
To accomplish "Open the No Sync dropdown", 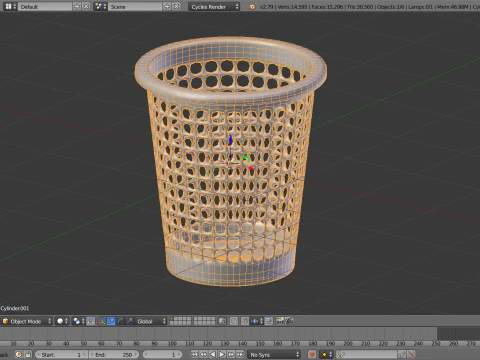I will pos(274,354).
